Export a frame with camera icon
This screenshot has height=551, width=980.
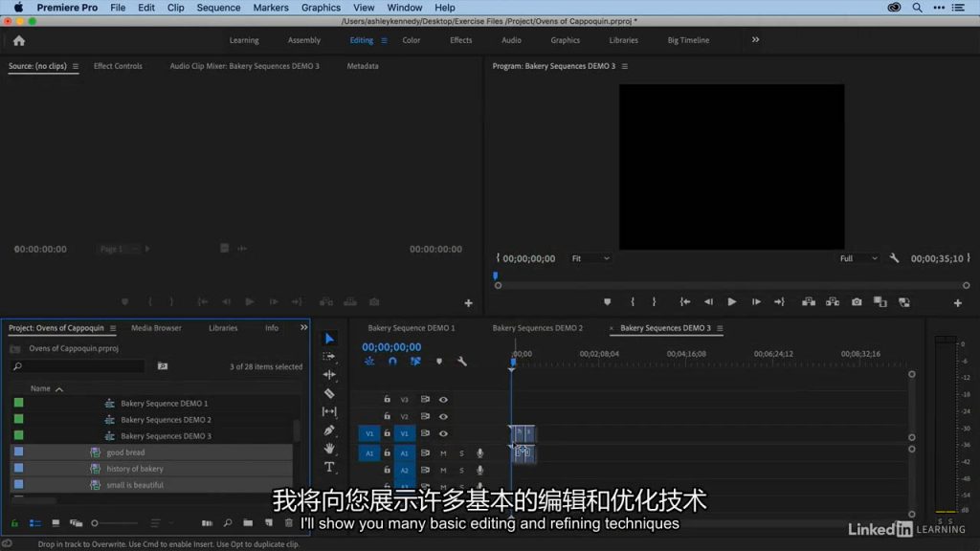point(857,301)
